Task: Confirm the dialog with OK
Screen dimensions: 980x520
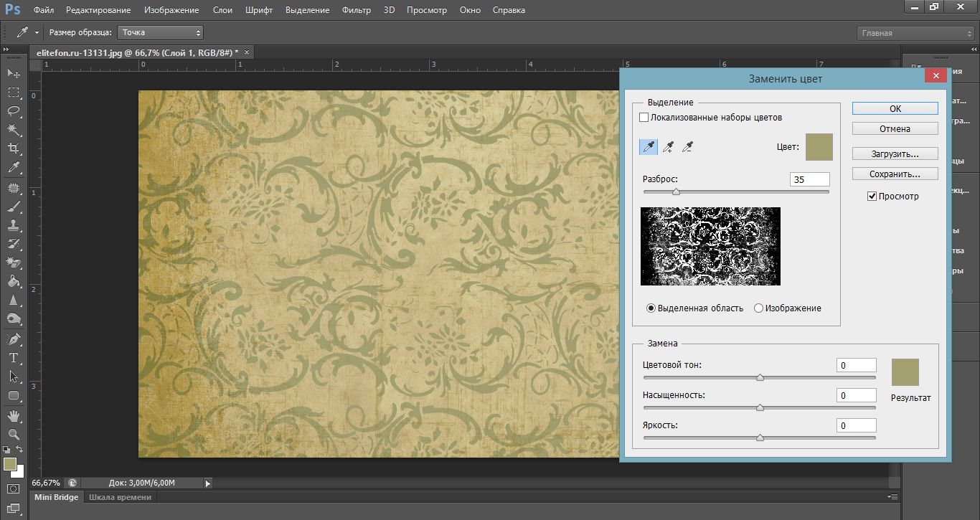Action: 895,108
